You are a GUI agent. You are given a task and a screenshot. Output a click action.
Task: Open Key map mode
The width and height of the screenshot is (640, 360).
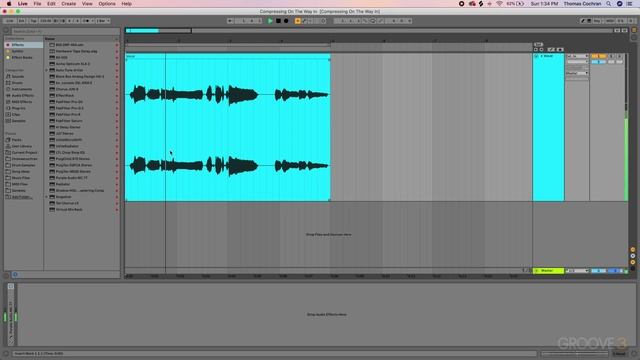(x=597, y=21)
